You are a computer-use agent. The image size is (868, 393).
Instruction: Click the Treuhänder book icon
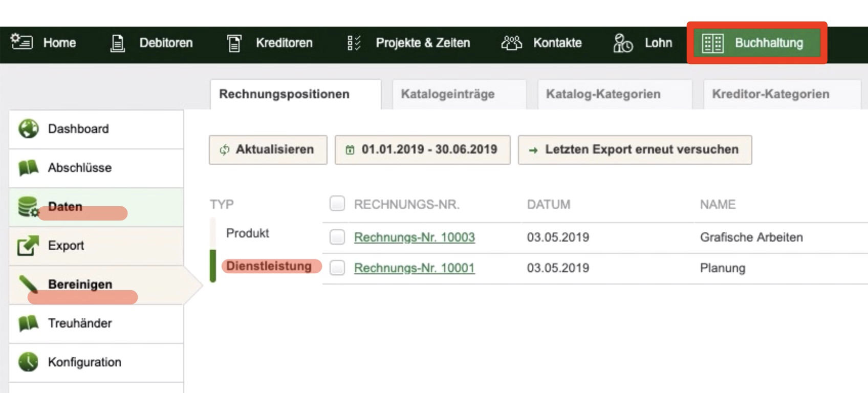point(29,323)
